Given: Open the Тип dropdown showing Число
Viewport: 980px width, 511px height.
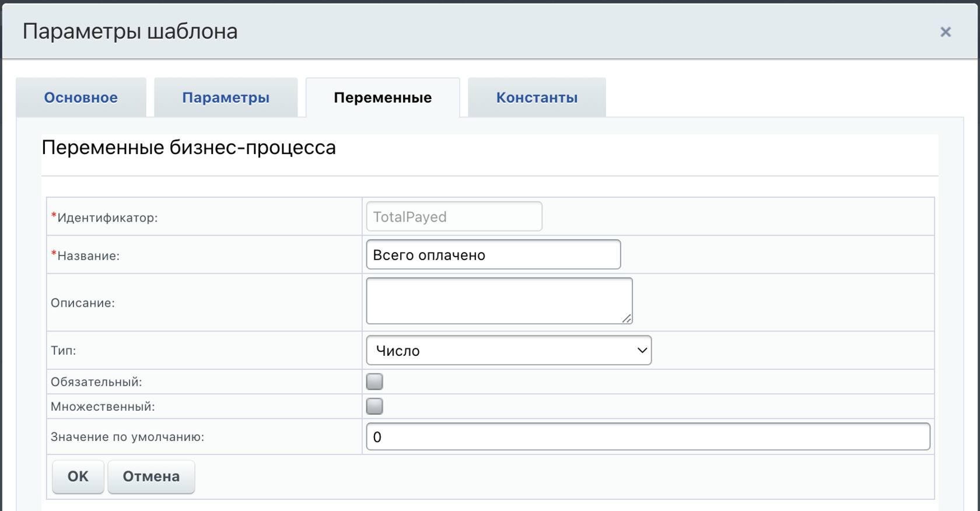Looking at the screenshot, I should (509, 351).
